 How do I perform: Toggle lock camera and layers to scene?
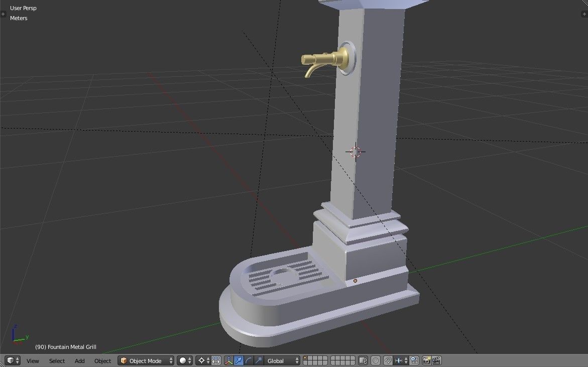point(363,360)
